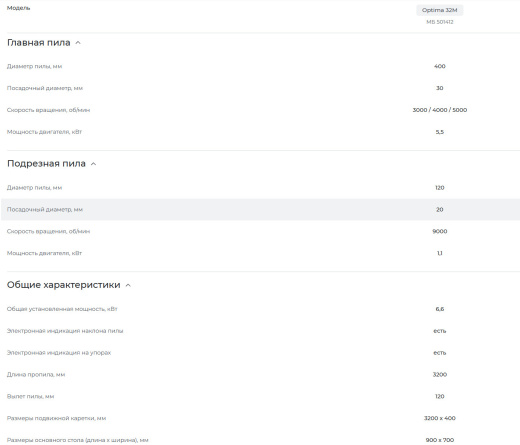Click the main saw motor power 5,5
Screen dimensions: 520x445
pyautogui.click(x=440, y=132)
